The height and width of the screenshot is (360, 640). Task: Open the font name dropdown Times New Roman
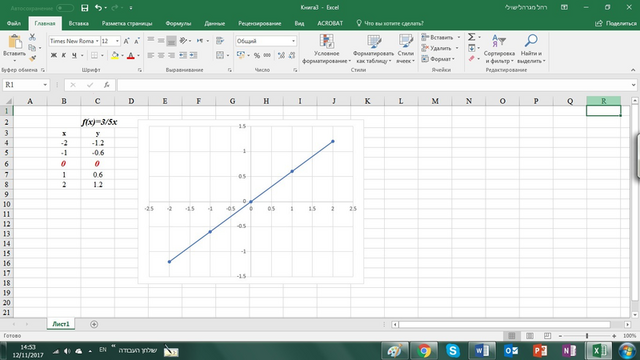97,41
